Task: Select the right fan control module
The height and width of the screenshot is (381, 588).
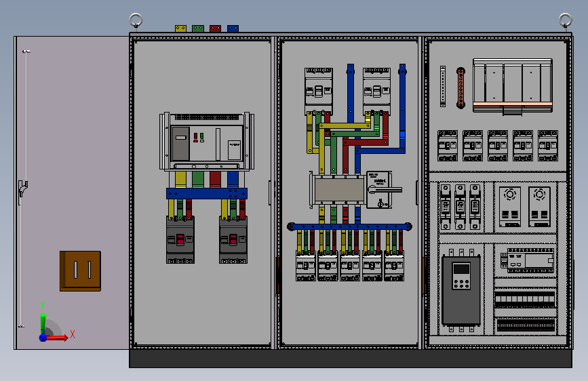Action: pyautogui.click(x=540, y=207)
